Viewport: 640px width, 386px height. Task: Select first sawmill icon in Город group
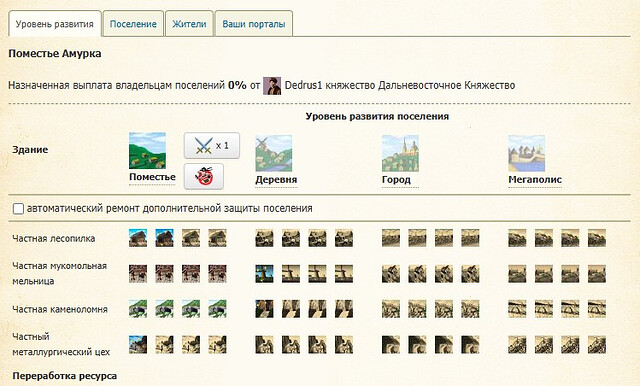pyautogui.click(x=391, y=238)
